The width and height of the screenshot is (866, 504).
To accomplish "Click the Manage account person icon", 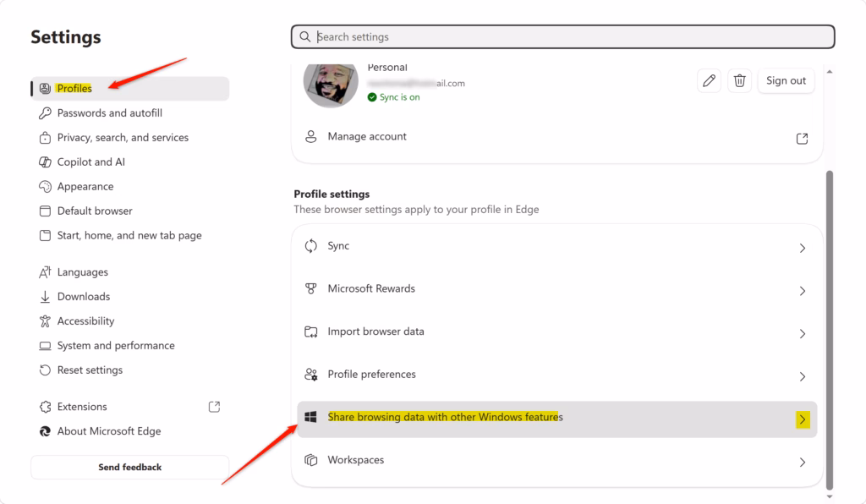I will point(311,136).
